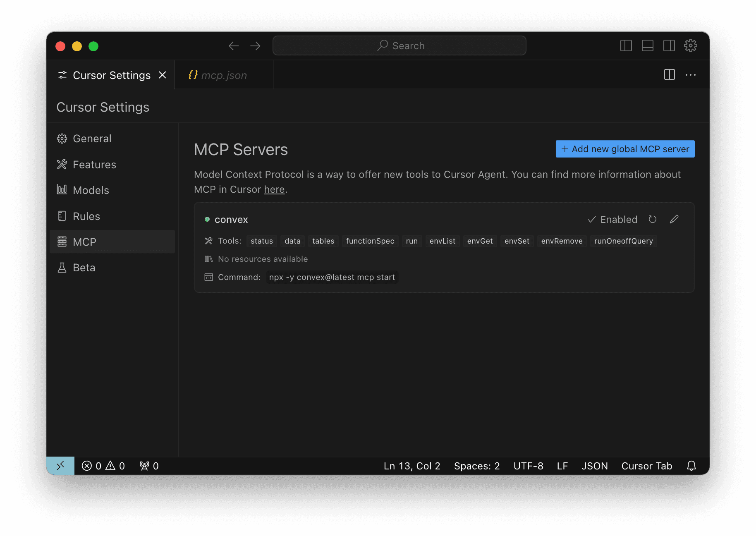Open settings with the gear icon
This screenshot has width=756, height=536.
tap(690, 45)
